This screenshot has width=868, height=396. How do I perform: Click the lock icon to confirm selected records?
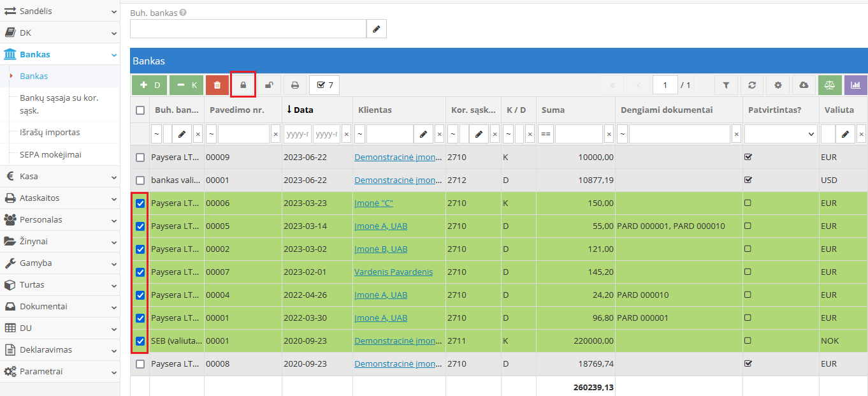(243, 85)
